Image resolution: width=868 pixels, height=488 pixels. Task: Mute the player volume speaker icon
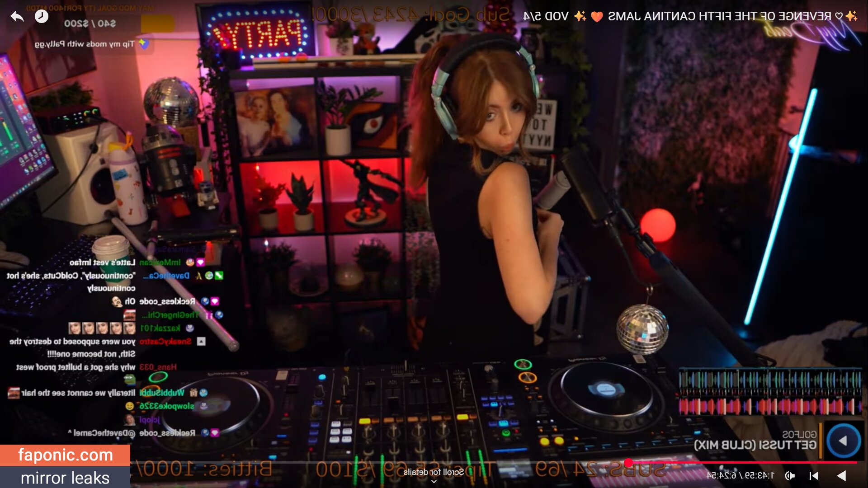790,475
